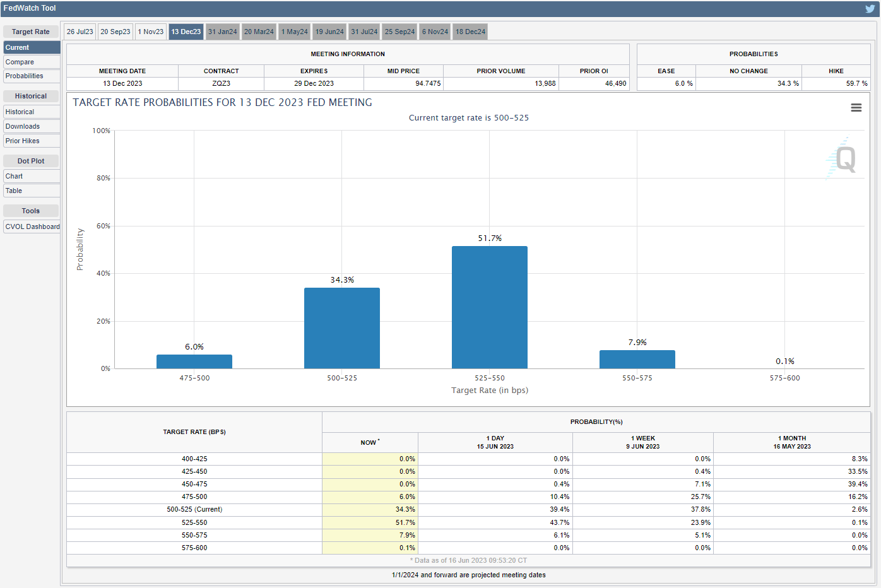Select the 1 May24 meeting tab
Screen dimensions: 881x588
[295, 32]
